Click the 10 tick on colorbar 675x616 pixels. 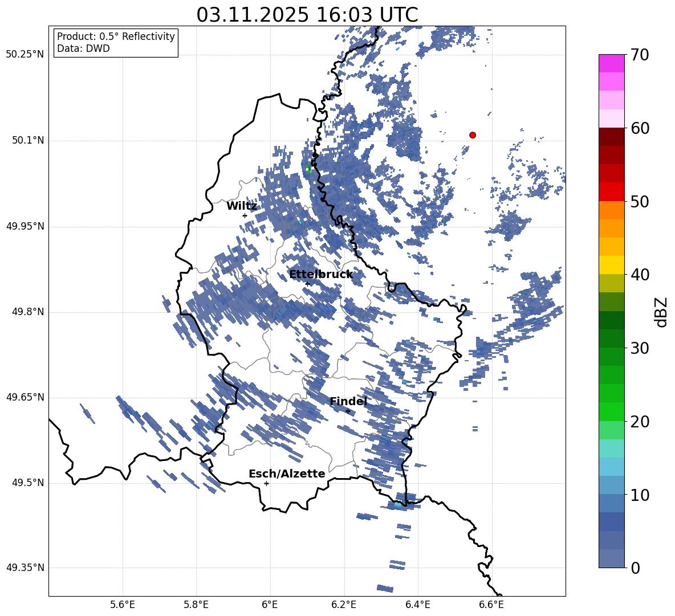[640, 495]
